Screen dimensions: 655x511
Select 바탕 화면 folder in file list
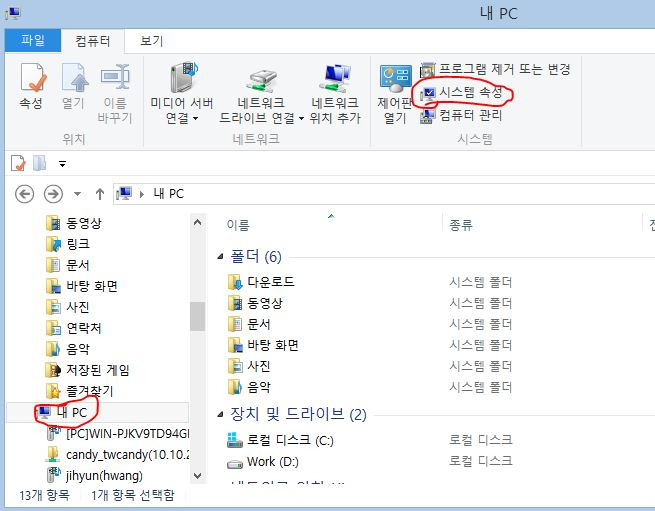[263, 345]
